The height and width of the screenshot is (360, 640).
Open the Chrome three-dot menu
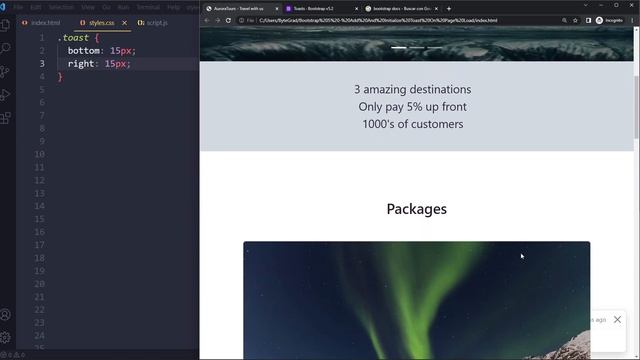633,20
